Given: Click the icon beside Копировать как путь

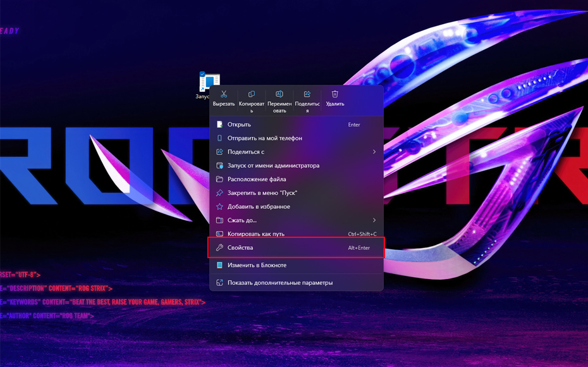Looking at the screenshot, I should coord(220,233).
